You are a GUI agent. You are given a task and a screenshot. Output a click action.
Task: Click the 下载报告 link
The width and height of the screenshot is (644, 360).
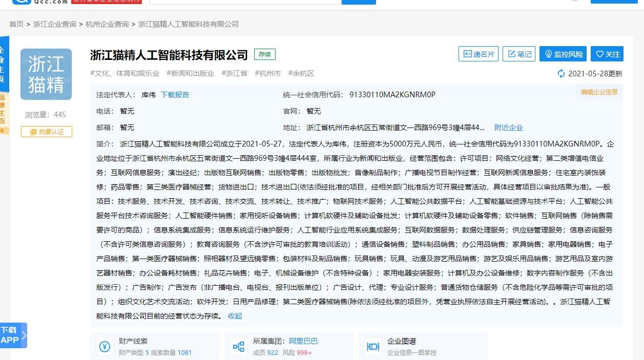pyautogui.click(x=175, y=95)
